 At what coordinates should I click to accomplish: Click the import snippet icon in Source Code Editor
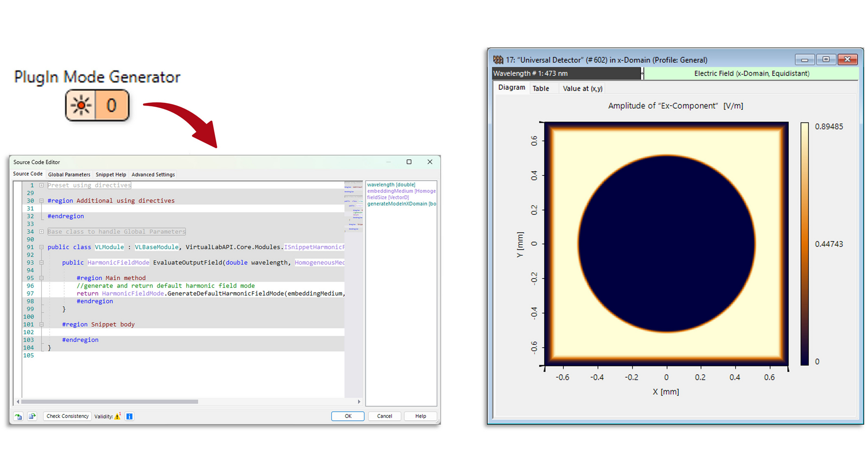click(18, 416)
